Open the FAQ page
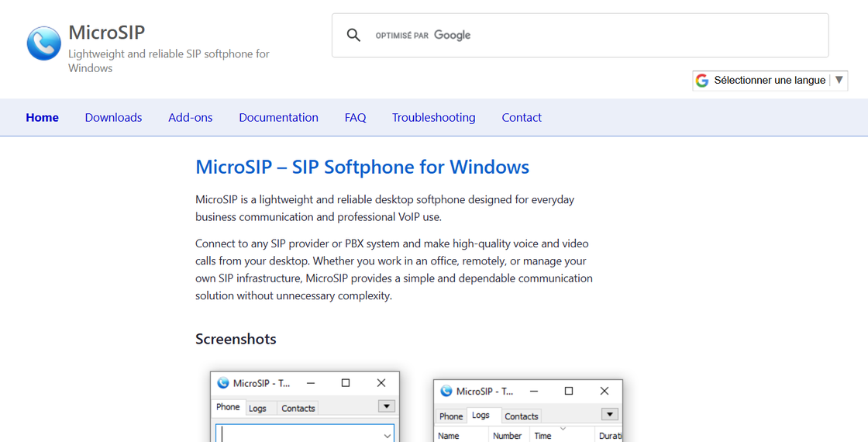The width and height of the screenshot is (868, 442). (x=356, y=117)
